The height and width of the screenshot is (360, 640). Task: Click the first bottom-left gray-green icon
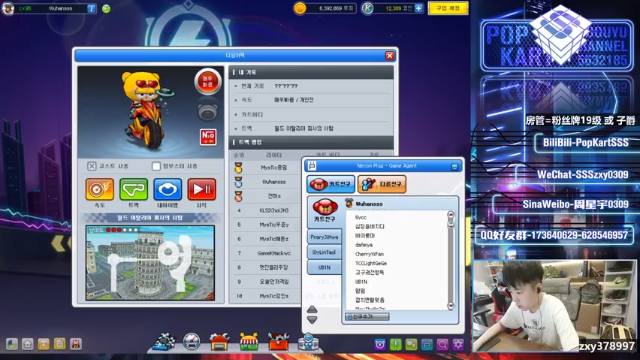click(x=12, y=344)
